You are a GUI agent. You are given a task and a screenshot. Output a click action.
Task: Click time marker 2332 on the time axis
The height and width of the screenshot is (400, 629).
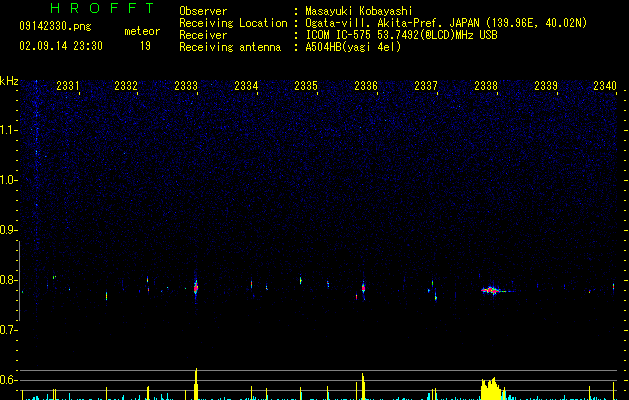pyautogui.click(x=126, y=85)
